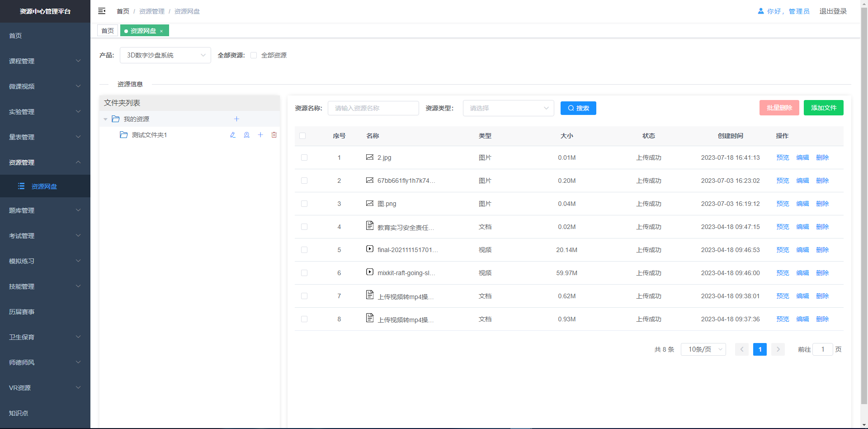The image size is (868, 429).
Task: Check the box for 2.jpg row
Action: pos(304,157)
